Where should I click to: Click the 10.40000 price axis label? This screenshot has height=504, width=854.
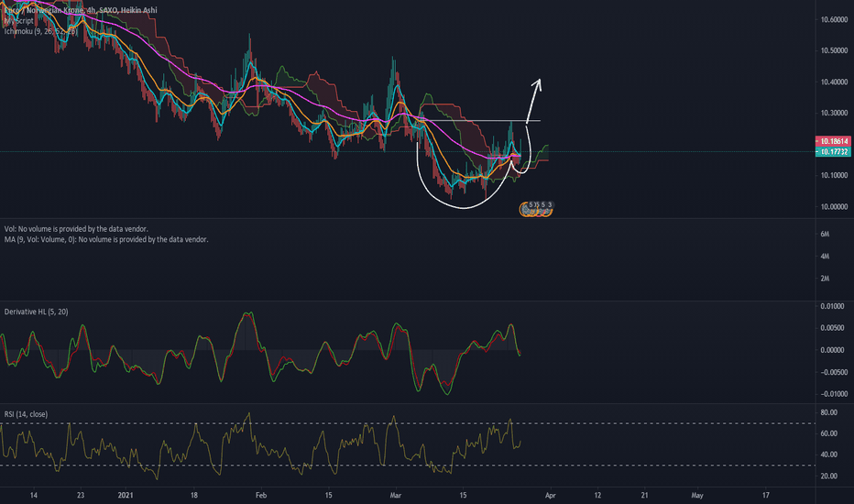pyautogui.click(x=835, y=82)
